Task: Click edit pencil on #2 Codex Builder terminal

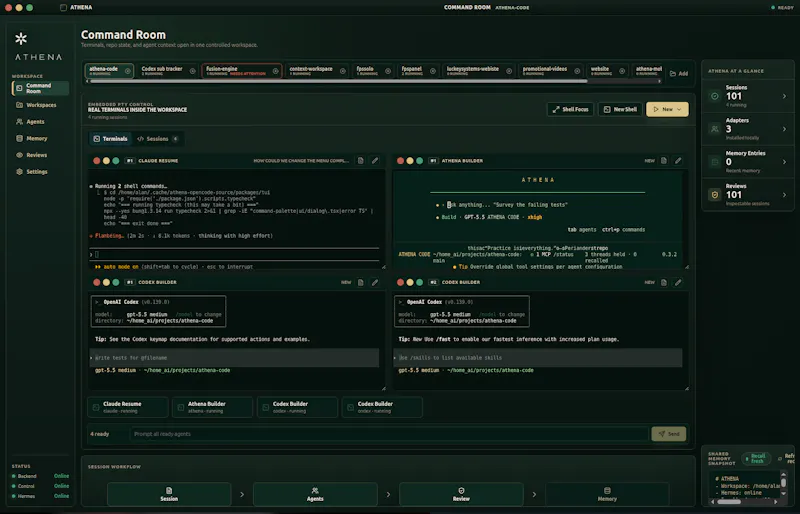Action: (678, 282)
